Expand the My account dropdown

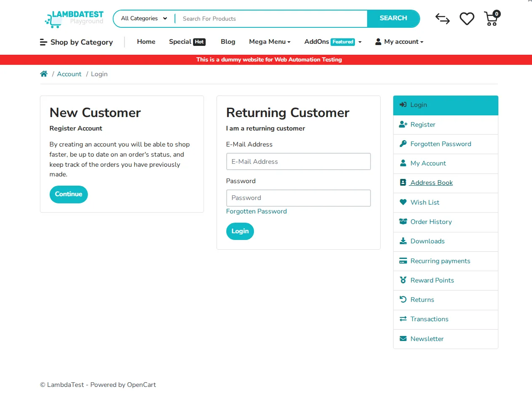click(x=399, y=42)
